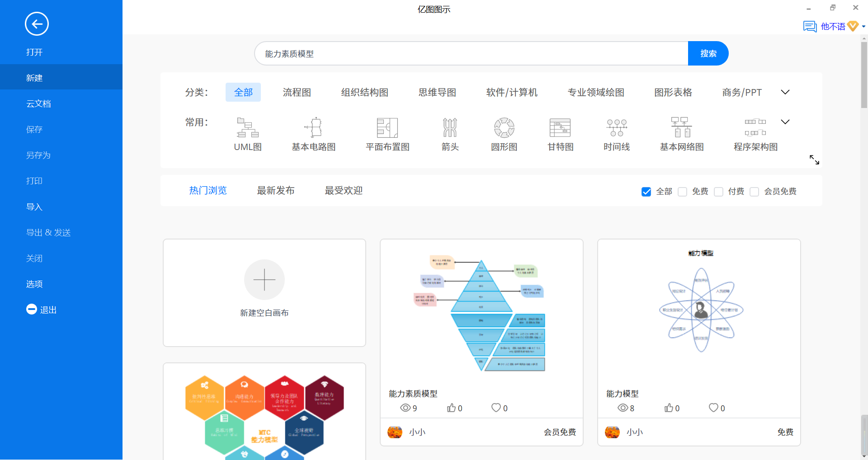Expand the 分类 category row chevron

click(x=785, y=92)
